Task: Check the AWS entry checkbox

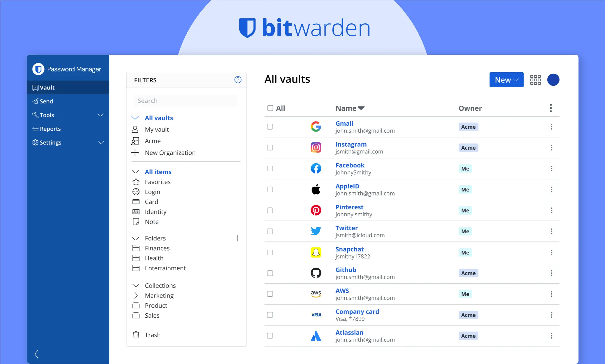Action: pos(270,294)
